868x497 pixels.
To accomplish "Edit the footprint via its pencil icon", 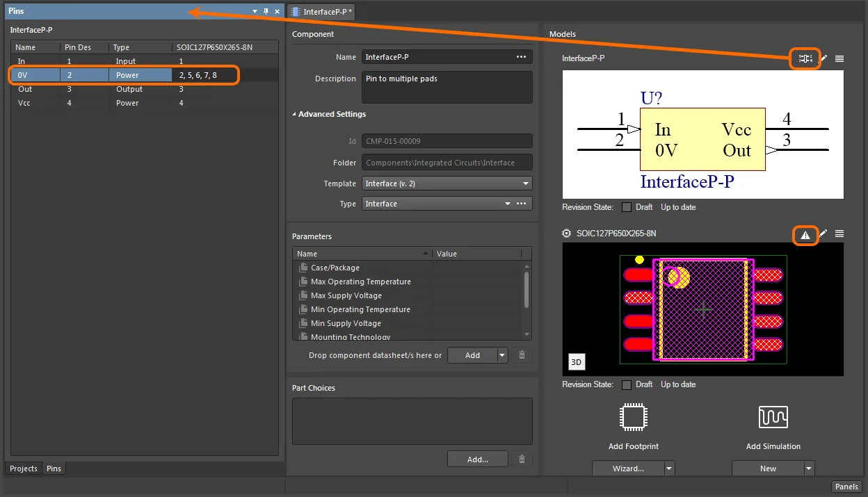I will pos(822,235).
